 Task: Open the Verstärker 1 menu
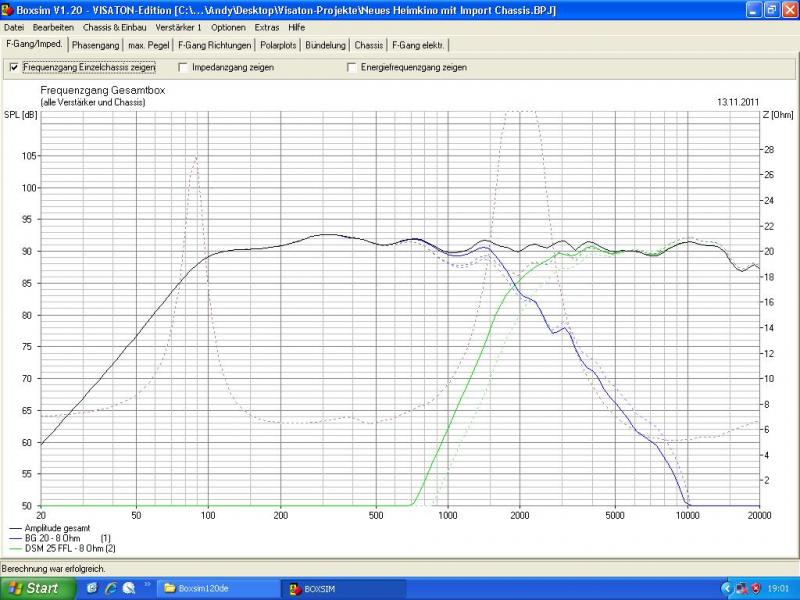coord(178,28)
